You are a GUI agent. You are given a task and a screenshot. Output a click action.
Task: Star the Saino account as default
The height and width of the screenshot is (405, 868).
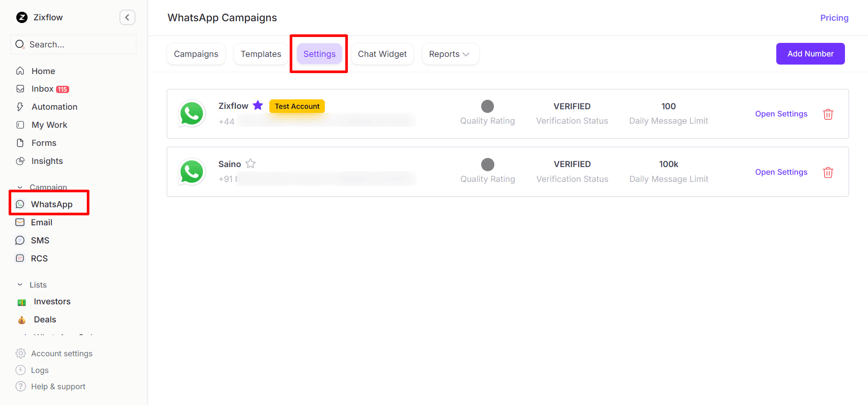point(250,163)
